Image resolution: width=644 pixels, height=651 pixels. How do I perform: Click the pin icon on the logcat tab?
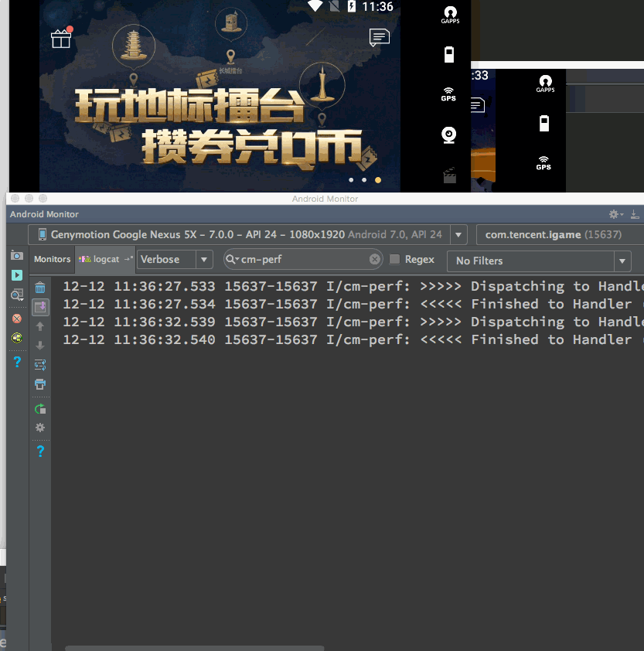128,259
